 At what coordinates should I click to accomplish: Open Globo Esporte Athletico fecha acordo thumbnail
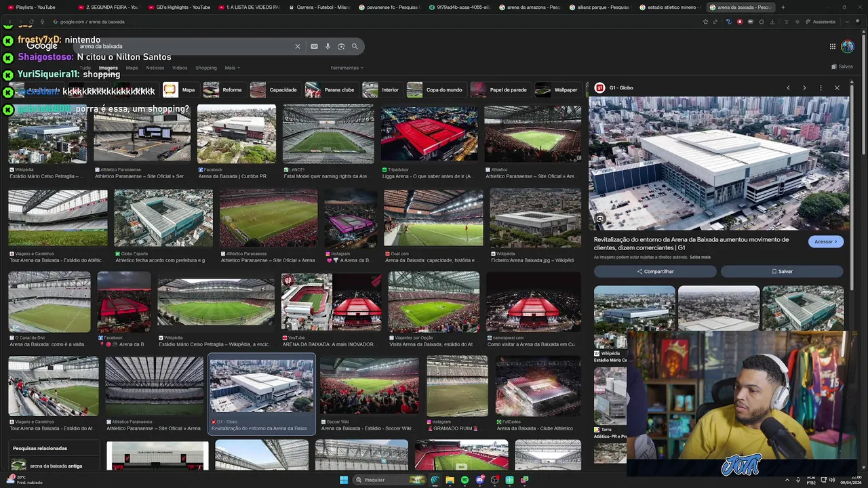point(163,218)
